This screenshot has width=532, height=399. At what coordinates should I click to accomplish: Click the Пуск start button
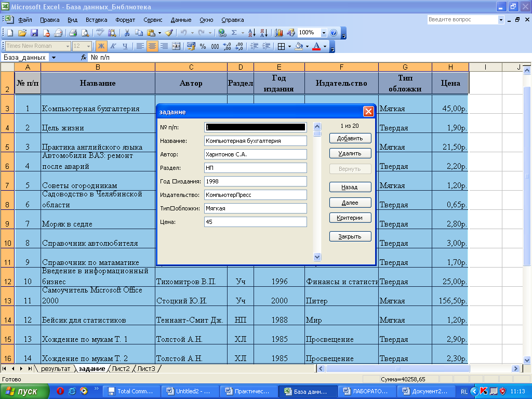coord(24,391)
